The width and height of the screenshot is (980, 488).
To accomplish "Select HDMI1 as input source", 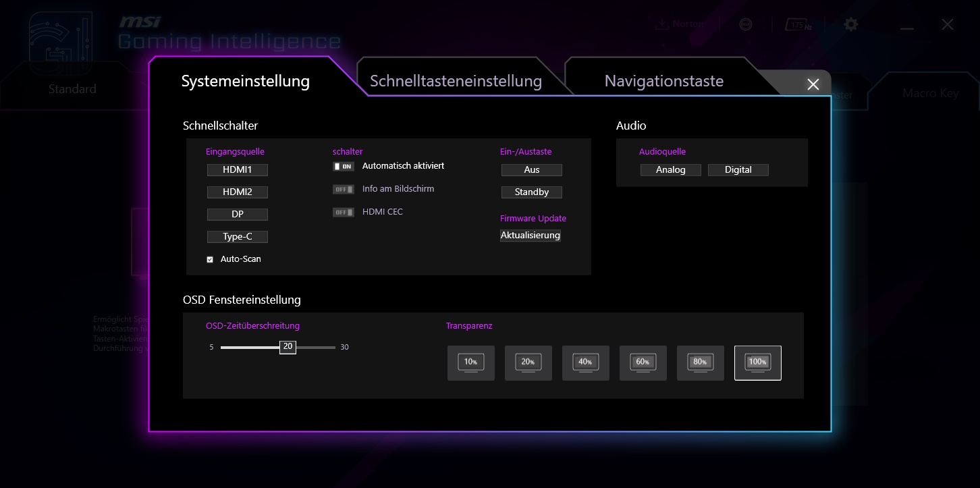I will point(238,170).
